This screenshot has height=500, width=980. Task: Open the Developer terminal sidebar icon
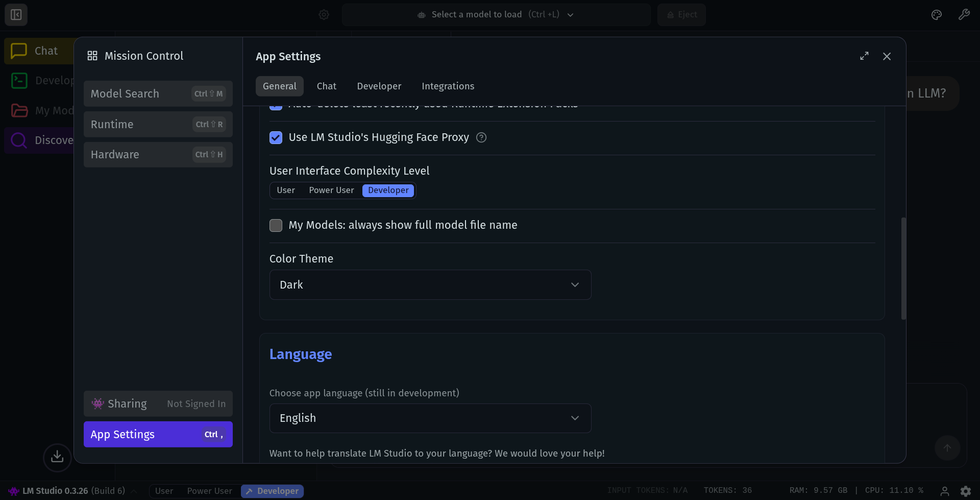click(x=19, y=80)
